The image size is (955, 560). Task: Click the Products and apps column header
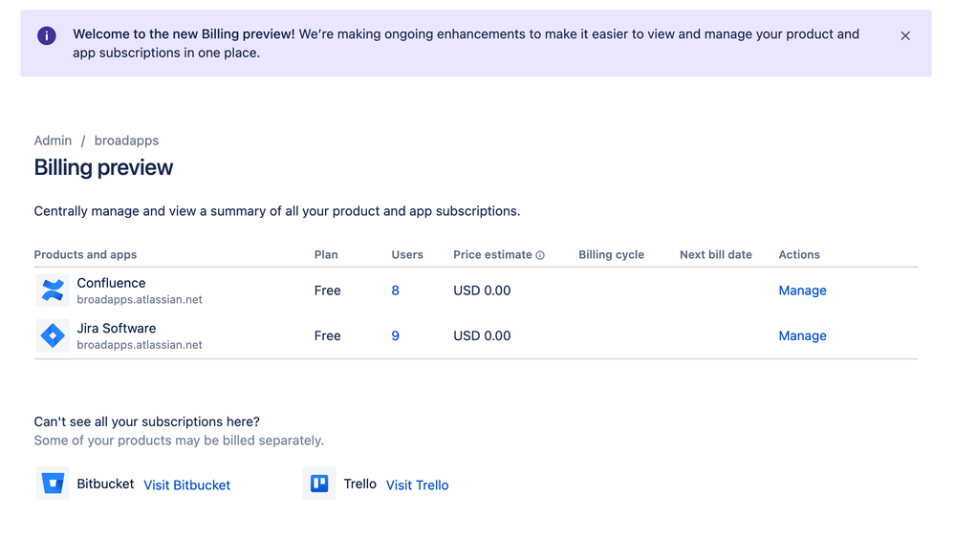pyautogui.click(x=85, y=254)
